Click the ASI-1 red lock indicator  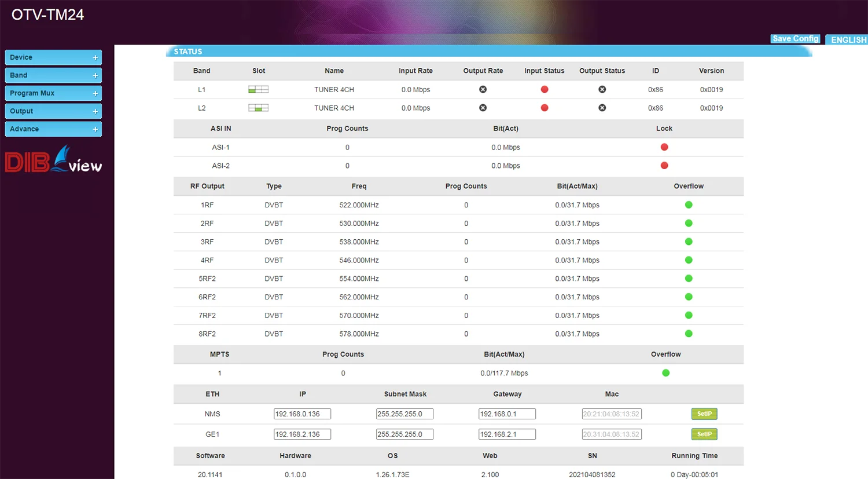664,147
